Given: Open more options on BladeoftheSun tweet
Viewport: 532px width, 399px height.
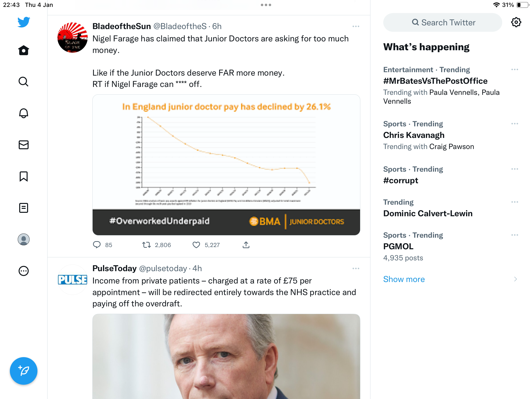Looking at the screenshot, I should [356, 26].
